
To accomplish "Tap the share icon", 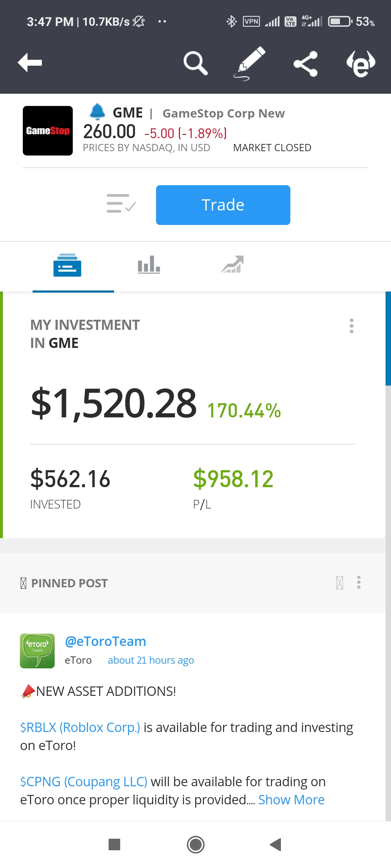I will [x=306, y=64].
